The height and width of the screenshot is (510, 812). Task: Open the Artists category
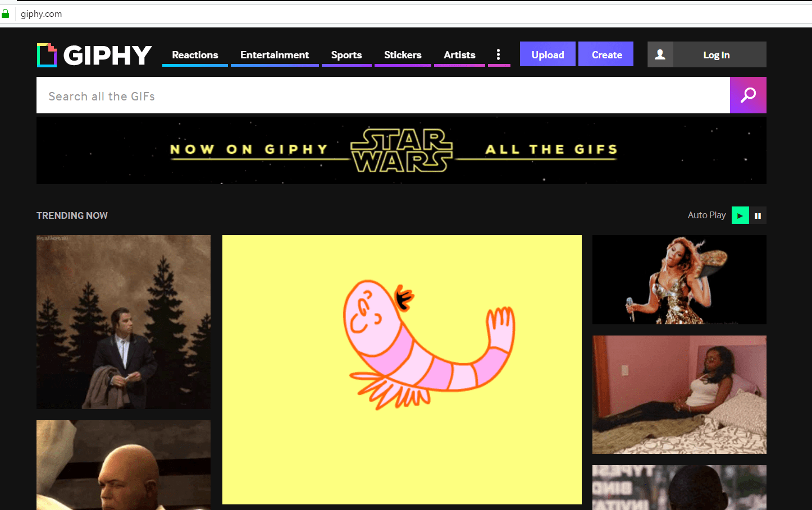[x=459, y=55]
